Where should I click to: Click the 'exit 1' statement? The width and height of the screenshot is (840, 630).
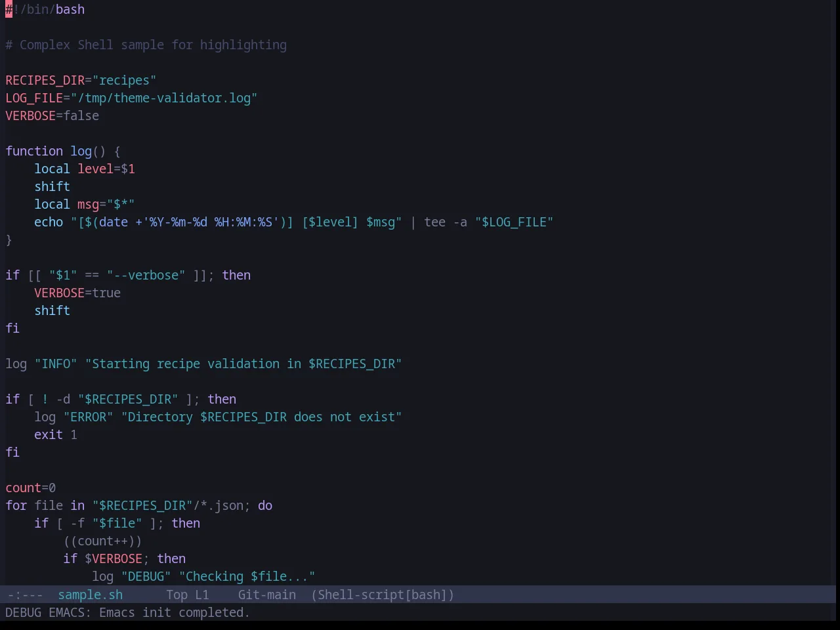tap(56, 434)
